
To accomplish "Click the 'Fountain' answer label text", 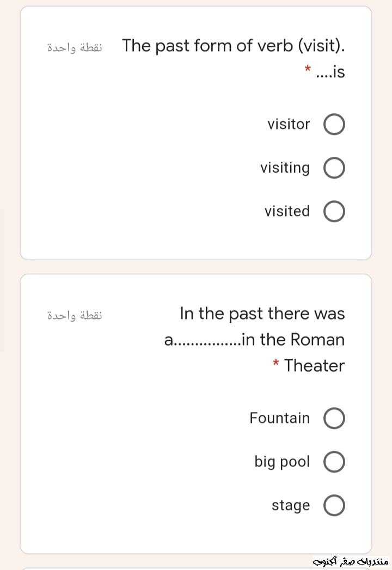I will coord(279,418).
